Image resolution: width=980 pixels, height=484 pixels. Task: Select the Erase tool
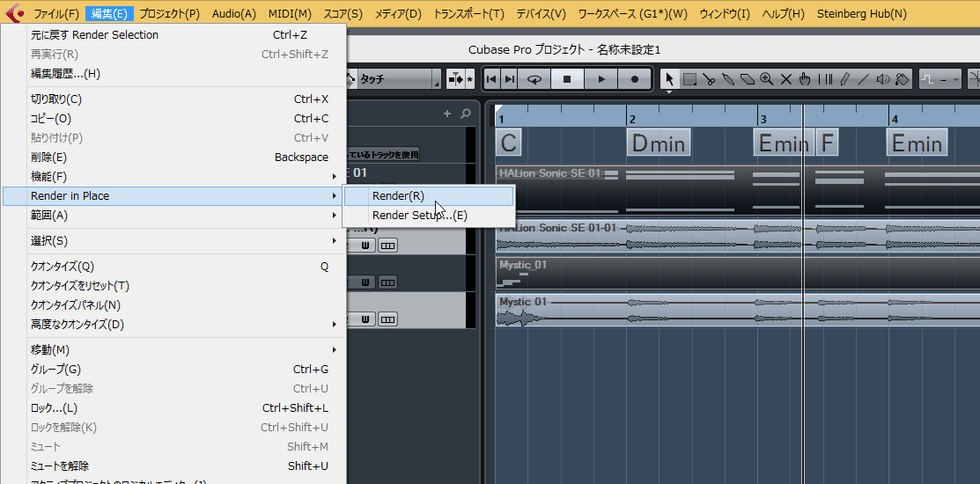tap(748, 79)
